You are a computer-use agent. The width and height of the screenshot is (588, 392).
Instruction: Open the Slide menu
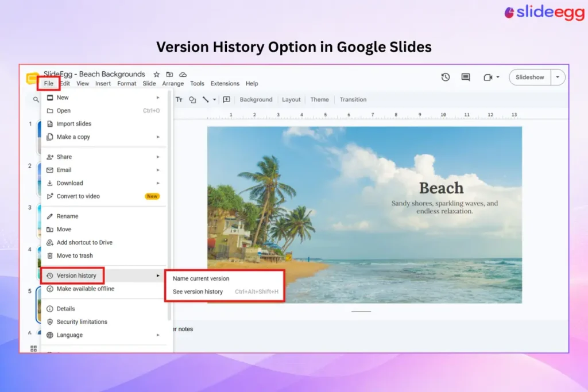[x=149, y=84]
